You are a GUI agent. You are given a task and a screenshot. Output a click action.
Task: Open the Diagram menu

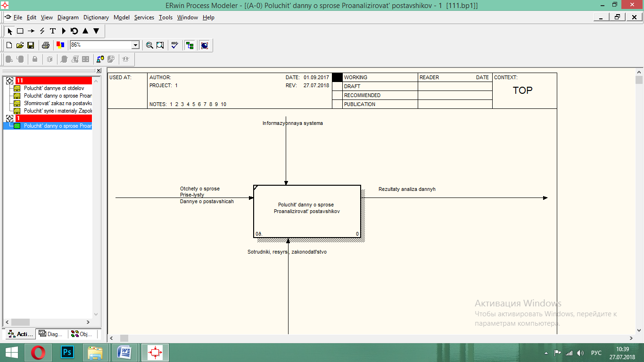click(x=68, y=17)
